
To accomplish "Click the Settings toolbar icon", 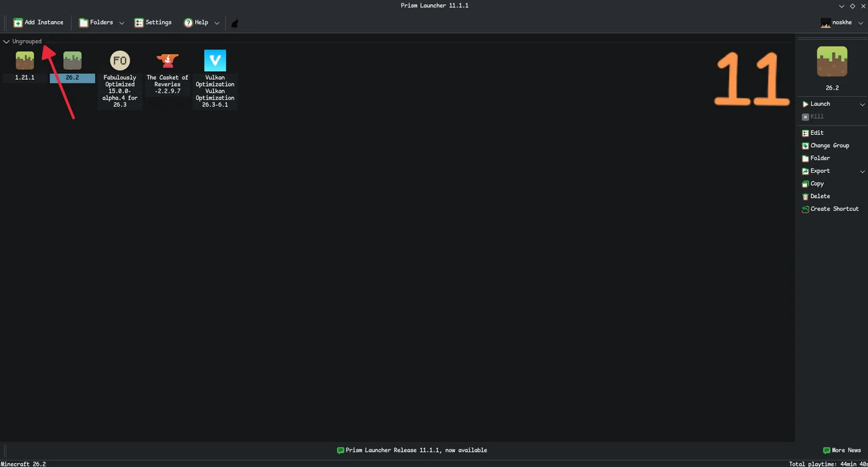I will [x=139, y=22].
